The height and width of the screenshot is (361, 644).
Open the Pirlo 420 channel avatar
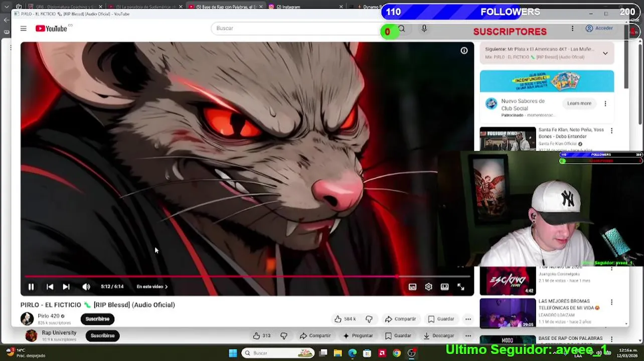click(x=27, y=318)
